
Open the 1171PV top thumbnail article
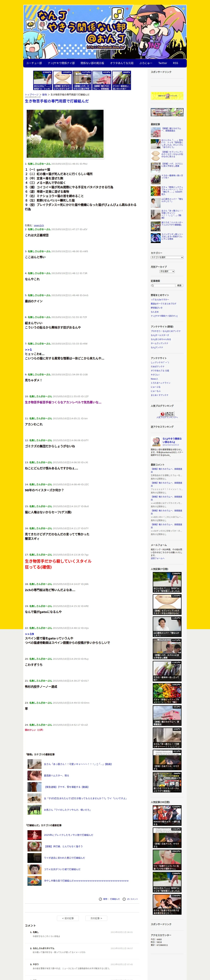[x=82, y=80]
